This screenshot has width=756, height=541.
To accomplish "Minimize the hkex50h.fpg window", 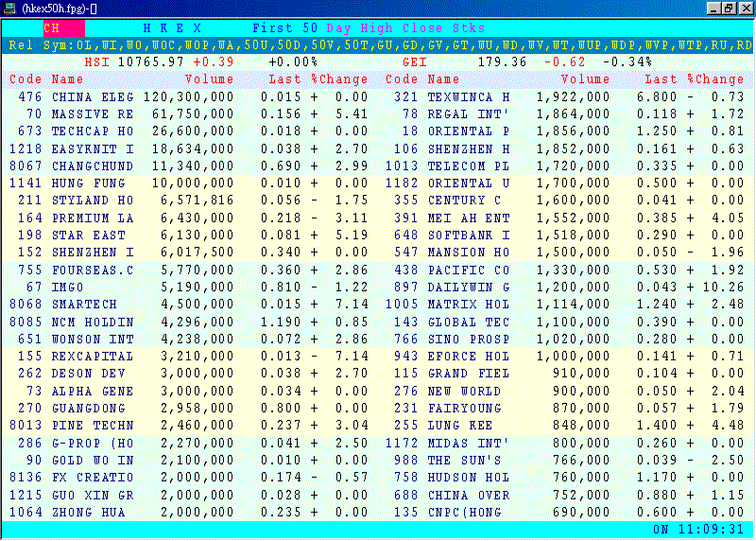I will pos(714,9).
